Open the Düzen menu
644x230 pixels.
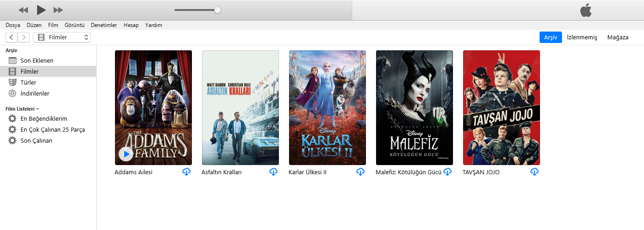[x=34, y=25]
